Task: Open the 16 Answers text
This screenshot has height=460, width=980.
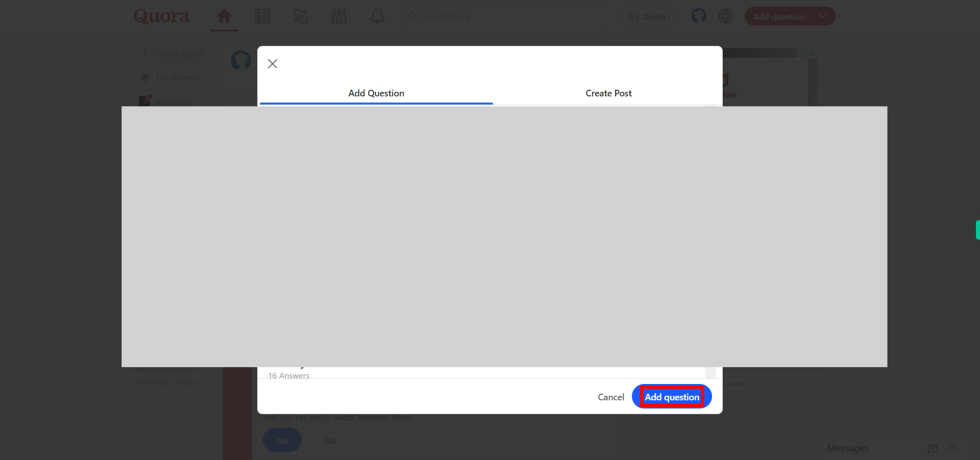Action: tap(289, 375)
